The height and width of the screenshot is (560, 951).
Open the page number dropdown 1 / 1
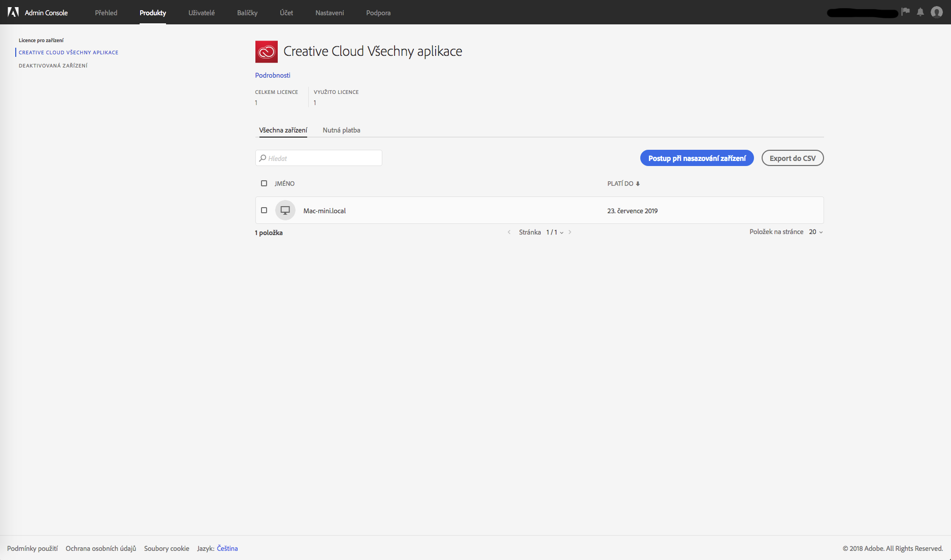click(555, 232)
